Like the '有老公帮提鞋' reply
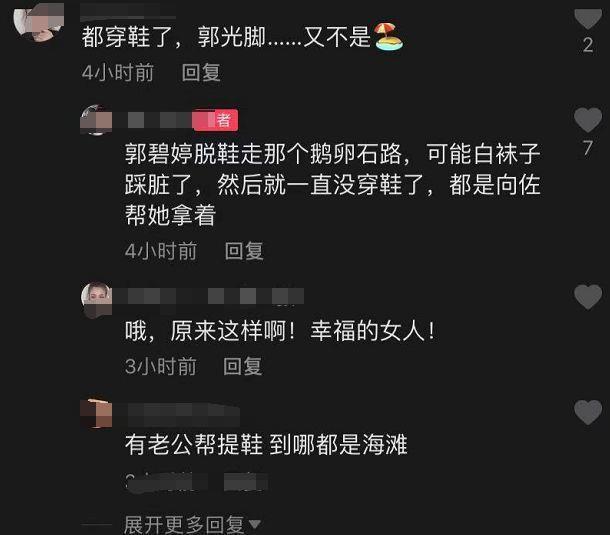Viewport: 610px width, 535px height. (x=588, y=412)
